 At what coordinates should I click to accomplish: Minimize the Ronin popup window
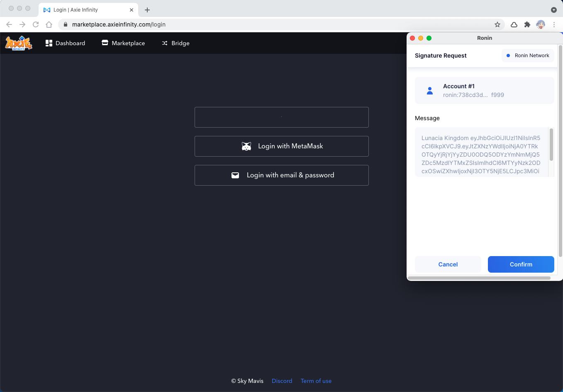[x=421, y=38]
